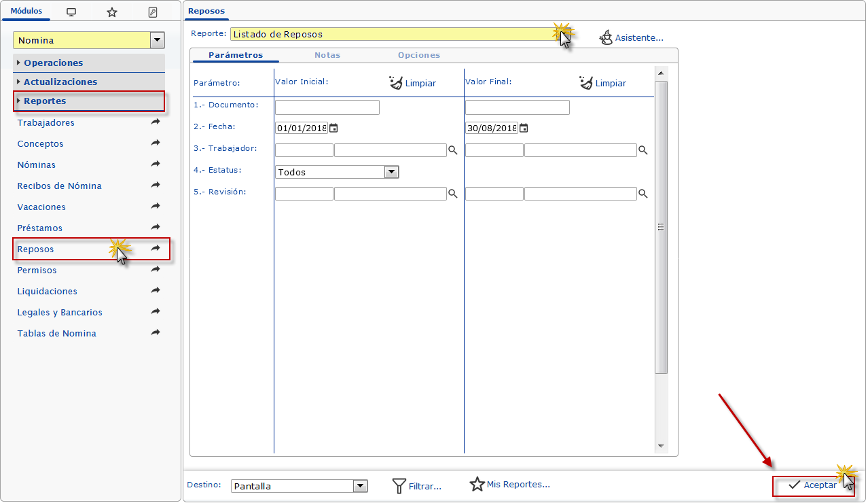Search initial Trabajador with magnifier icon
Viewport: 868px width, 503px height.
[x=452, y=150]
